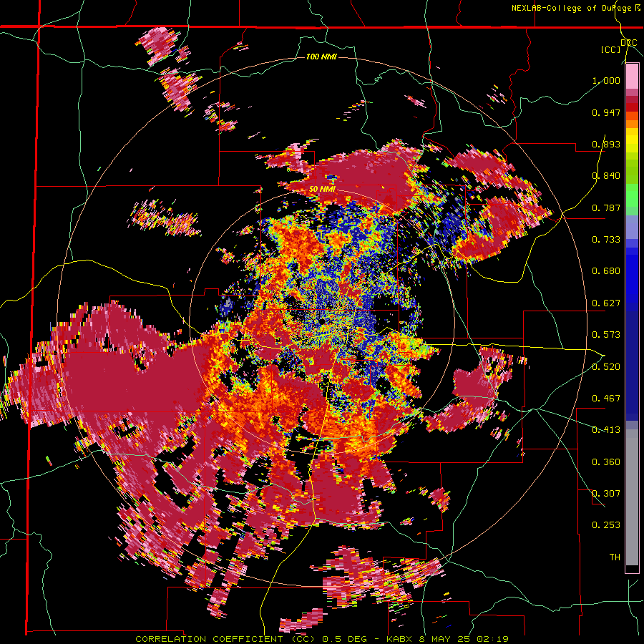644x644 pixels.
Task: Click the black radar site dot at center
Action: [x=322, y=321]
